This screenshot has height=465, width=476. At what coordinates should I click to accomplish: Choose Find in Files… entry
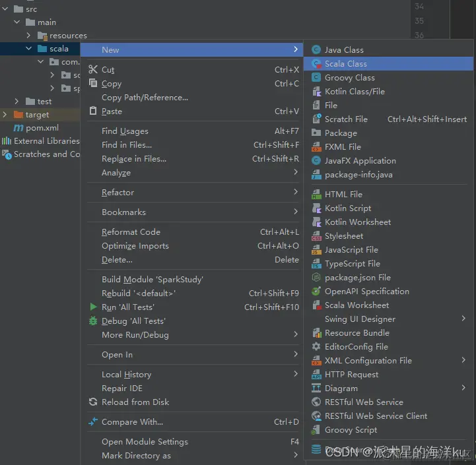click(193, 144)
